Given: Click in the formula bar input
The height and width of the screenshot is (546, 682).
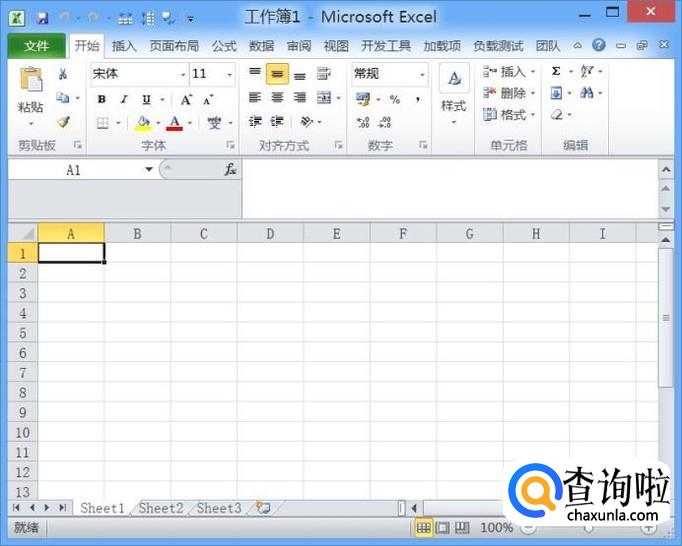Looking at the screenshot, I should 450,189.
